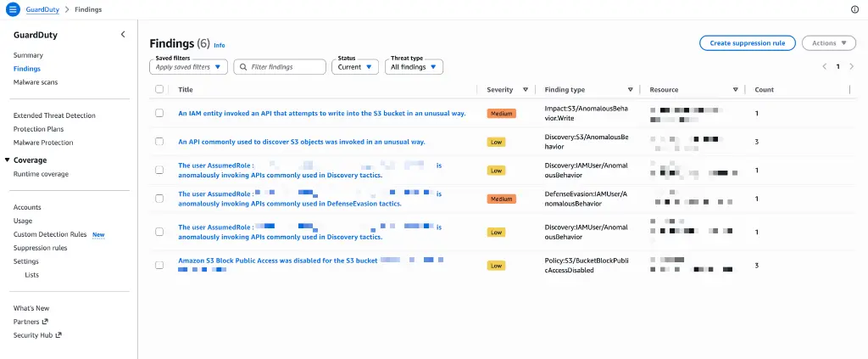Viewport: 868px width, 359px height.
Task: Open What's New in the sidebar
Action: [x=31, y=308]
